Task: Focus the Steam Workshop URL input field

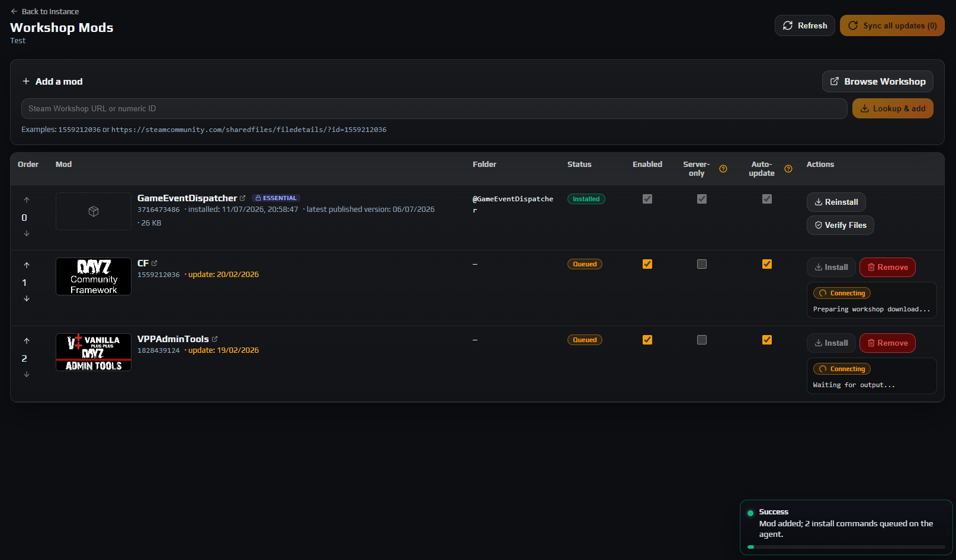Action: pos(434,108)
